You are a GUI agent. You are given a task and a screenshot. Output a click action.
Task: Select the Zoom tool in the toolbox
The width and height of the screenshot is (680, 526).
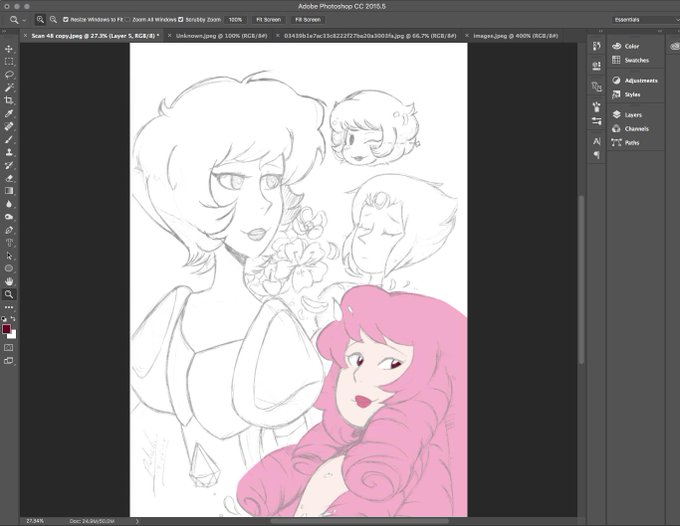(x=9, y=294)
